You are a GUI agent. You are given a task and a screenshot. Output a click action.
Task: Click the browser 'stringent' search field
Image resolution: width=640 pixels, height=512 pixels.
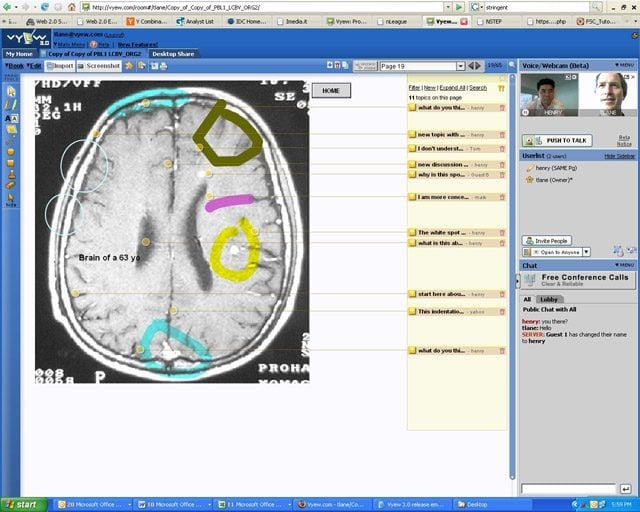(536, 7)
